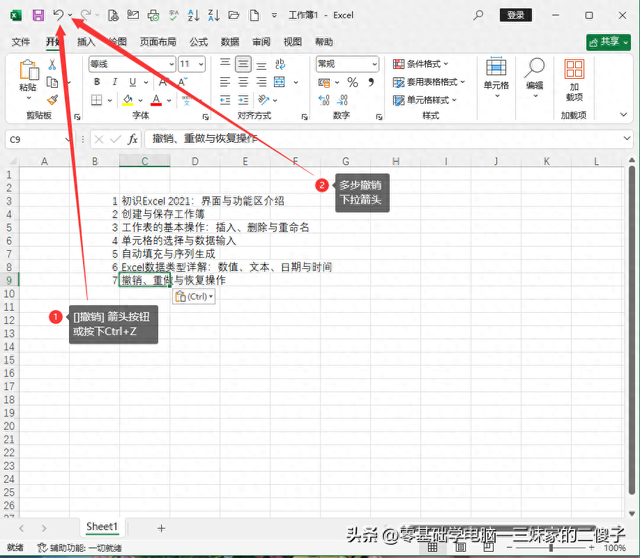Toggle top align in alignment group
Viewport: 640px width, 558px height.
coord(225,64)
